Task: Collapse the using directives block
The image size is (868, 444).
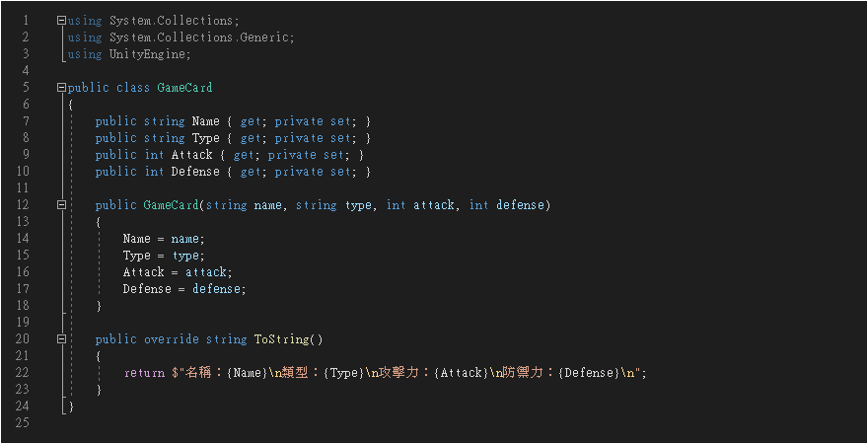Action: [62, 20]
